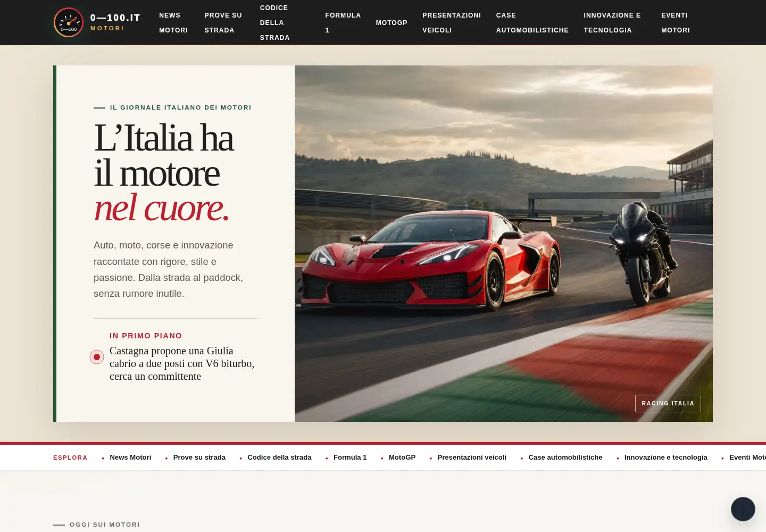
Task: Select News Motori in the Esplora bar
Action: click(x=130, y=458)
